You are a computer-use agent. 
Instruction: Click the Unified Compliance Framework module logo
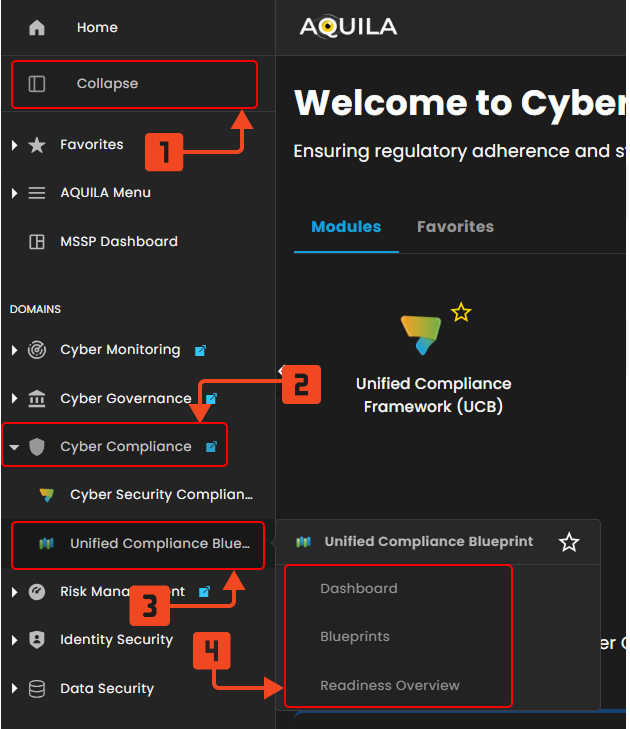[x=420, y=335]
